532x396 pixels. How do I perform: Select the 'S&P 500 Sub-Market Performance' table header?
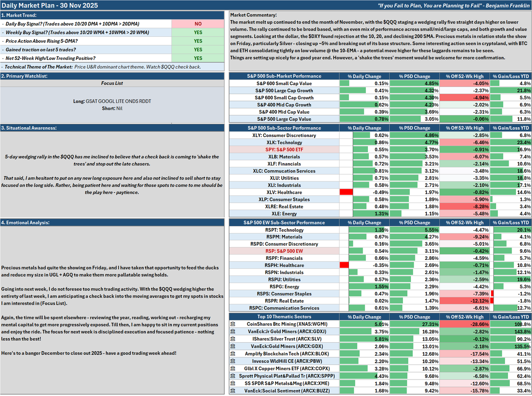click(284, 76)
